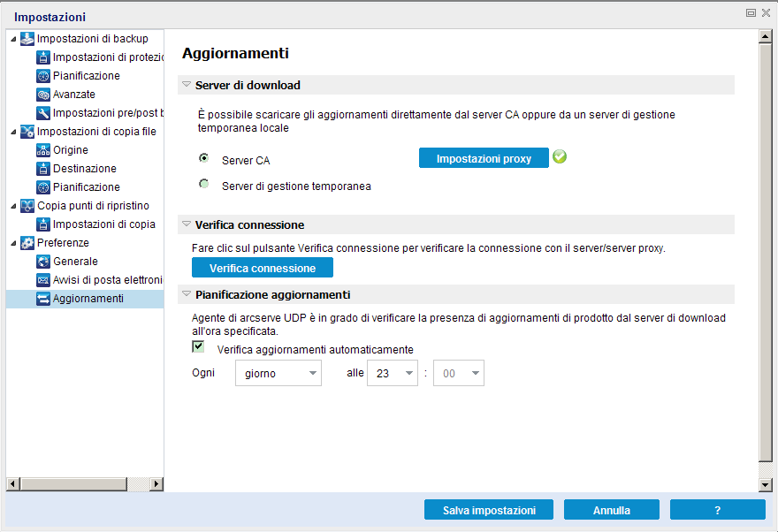Click the Impostazioni pre/post wrench icon
This screenshot has width=778, height=532.
tap(43, 113)
